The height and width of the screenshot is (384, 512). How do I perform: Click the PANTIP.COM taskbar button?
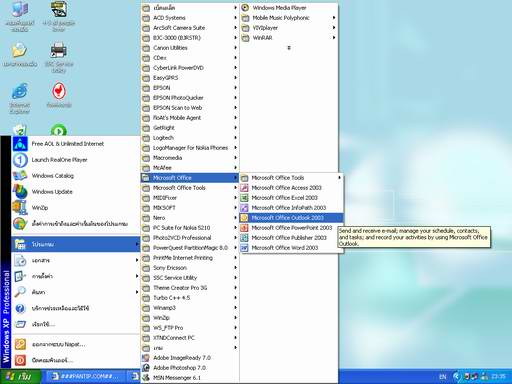pyautogui.click(x=85, y=377)
